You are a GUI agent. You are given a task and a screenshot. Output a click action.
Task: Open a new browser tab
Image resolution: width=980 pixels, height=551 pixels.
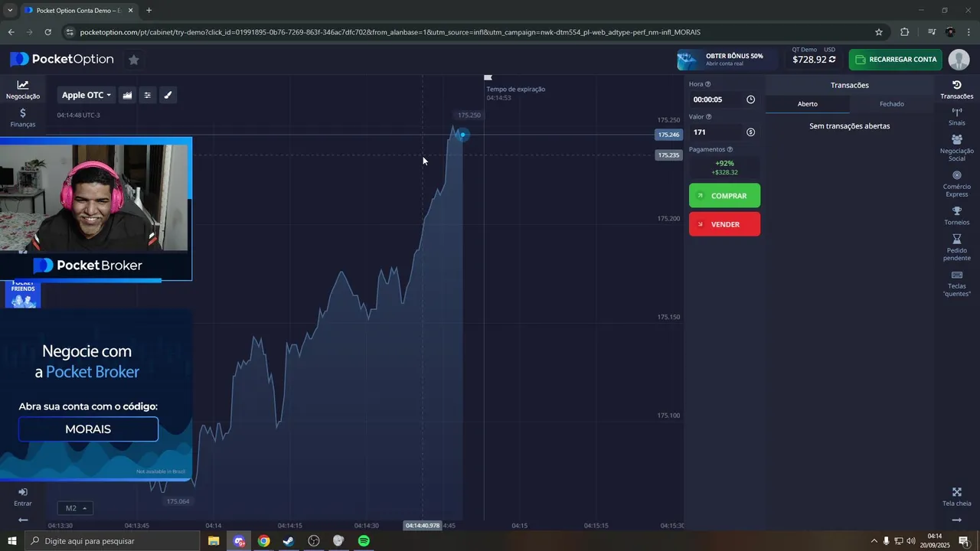[x=149, y=11]
